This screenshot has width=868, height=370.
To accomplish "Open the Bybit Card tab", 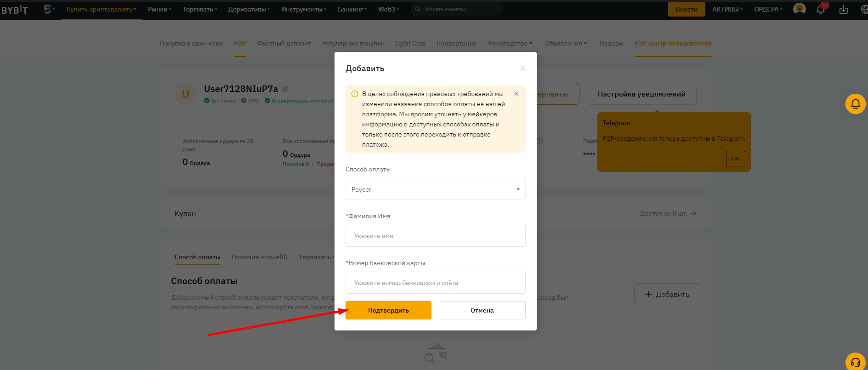I will (x=411, y=43).
